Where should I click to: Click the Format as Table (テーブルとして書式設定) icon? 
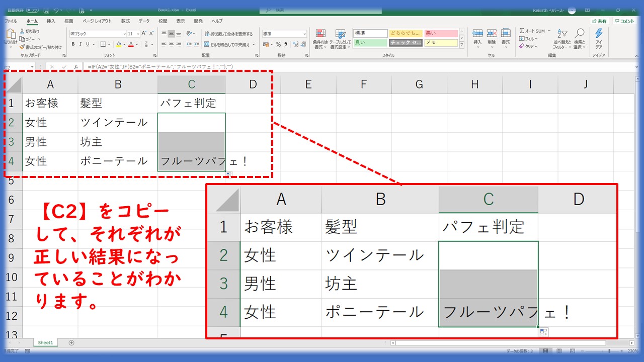340,34
